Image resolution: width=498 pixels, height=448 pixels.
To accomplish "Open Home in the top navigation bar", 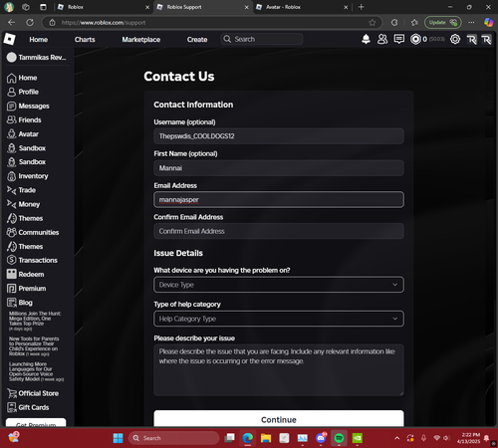I will click(39, 40).
